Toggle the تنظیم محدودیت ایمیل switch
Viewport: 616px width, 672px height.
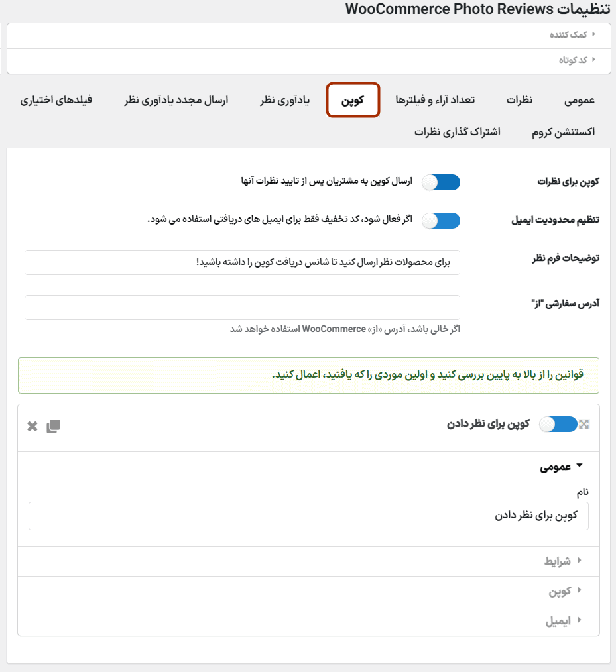pyautogui.click(x=441, y=221)
